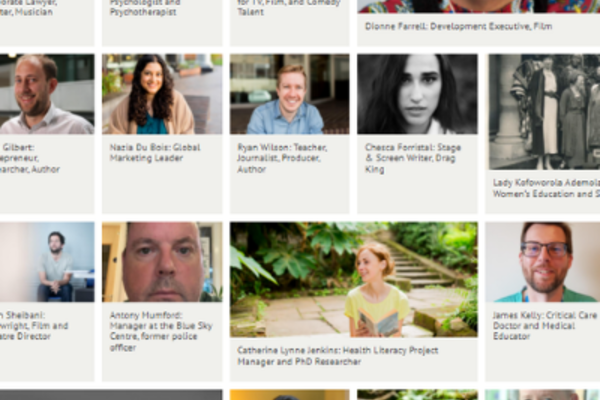Open Antony Mumford: Manager at Blue Sky Centre

coord(161,331)
